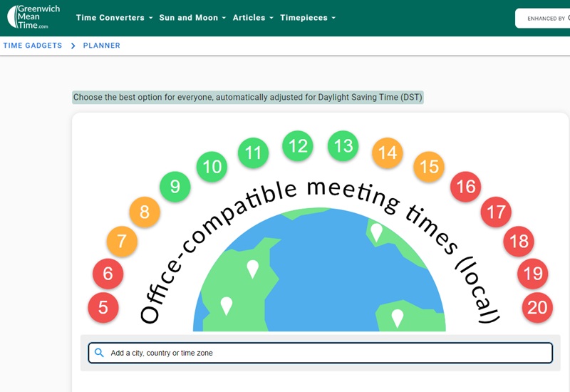Select the green hour 9 circle
Image resolution: width=570 pixels, height=392 pixels.
[175, 187]
